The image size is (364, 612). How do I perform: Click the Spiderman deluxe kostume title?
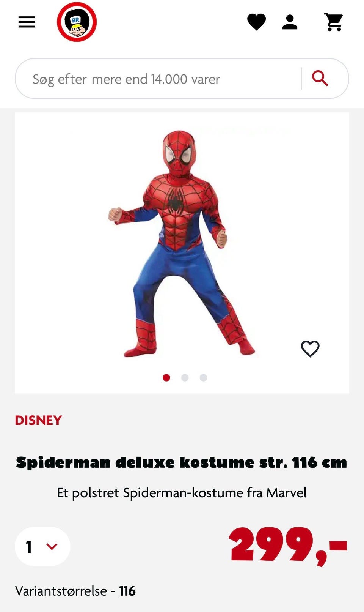click(x=182, y=462)
